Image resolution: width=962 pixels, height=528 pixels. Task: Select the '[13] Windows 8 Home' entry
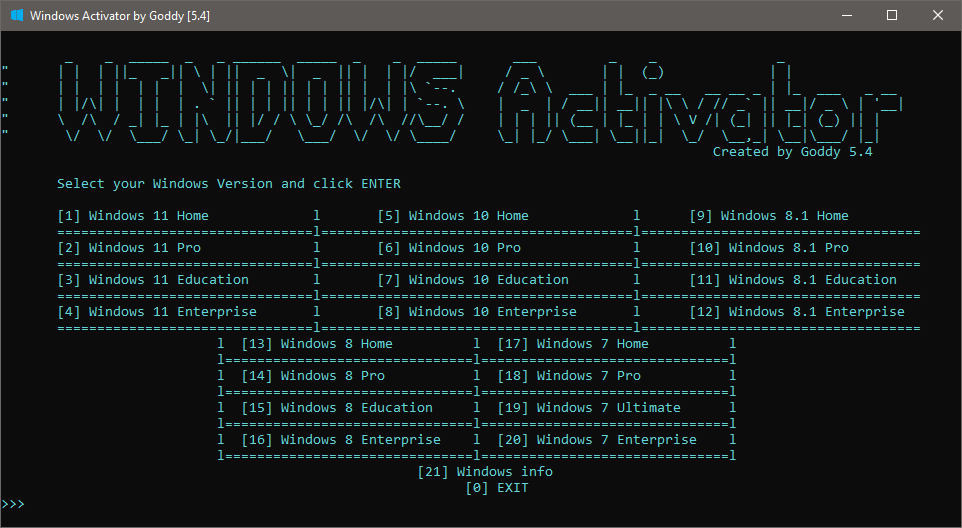317,343
